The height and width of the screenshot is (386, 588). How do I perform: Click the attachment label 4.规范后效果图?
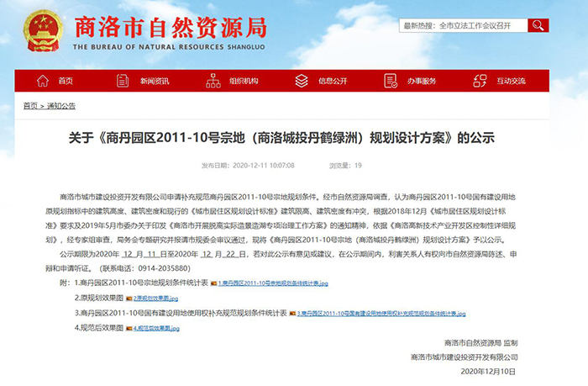[99, 328]
